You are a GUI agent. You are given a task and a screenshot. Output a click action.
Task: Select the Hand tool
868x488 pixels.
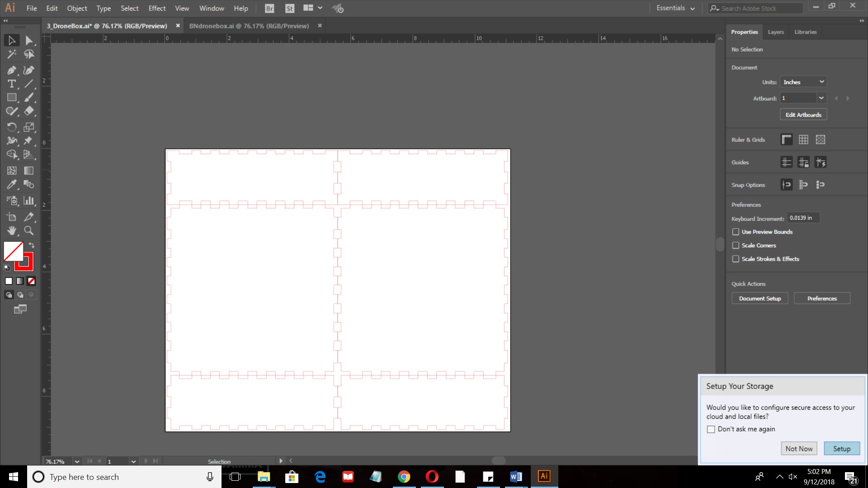[11, 231]
